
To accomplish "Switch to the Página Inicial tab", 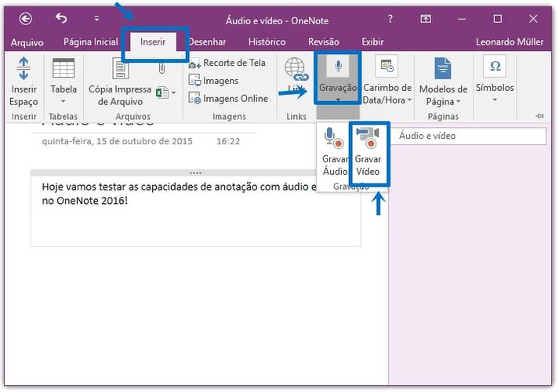I will tap(90, 42).
